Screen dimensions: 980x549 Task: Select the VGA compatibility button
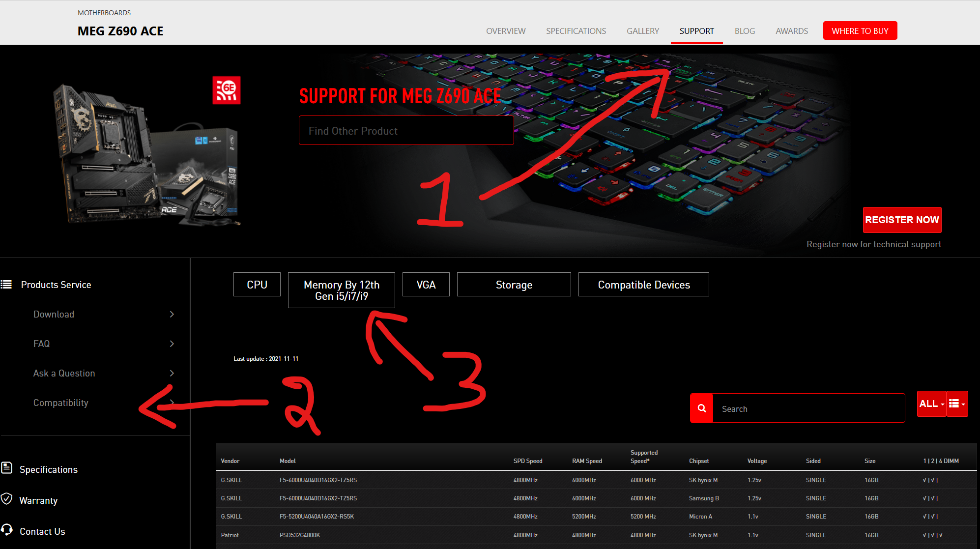coord(426,285)
